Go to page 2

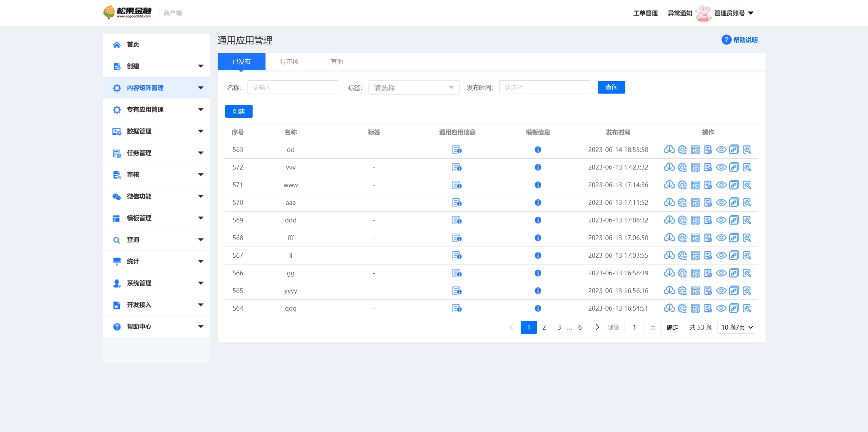click(x=544, y=327)
